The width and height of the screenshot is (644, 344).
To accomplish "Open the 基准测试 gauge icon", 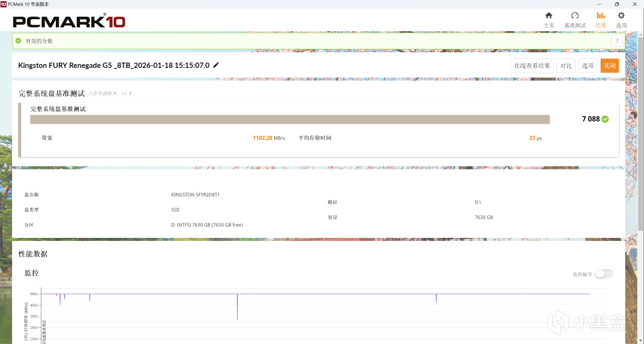I will point(575,16).
